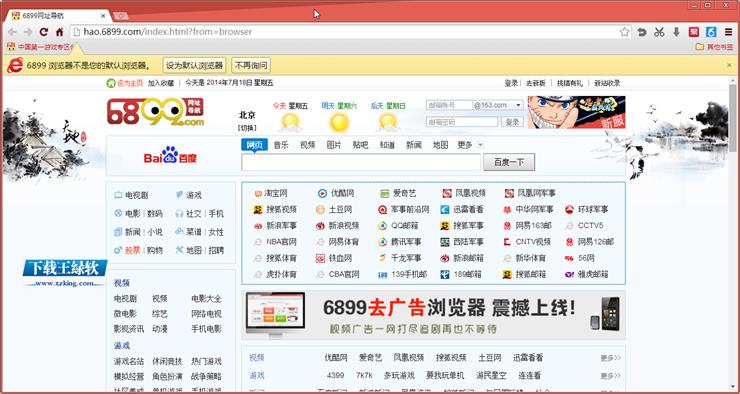This screenshot has height=394, width=740.
Task: Select the 贴吧 search tab
Action: [x=360, y=145]
